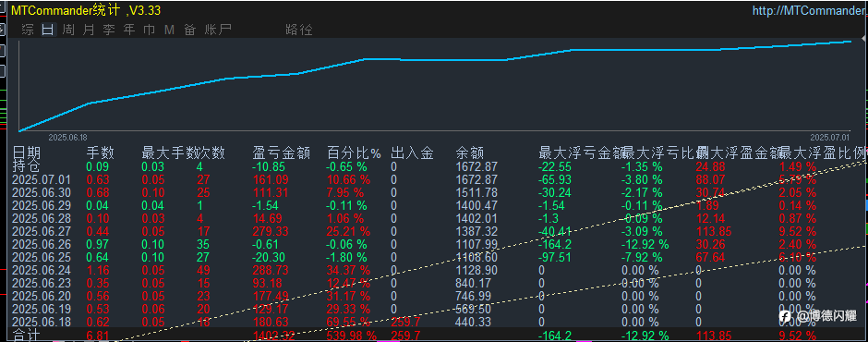Viewport: 868px width, 342px height.
Task: Click loss value -20.30
Action: [270, 257]
